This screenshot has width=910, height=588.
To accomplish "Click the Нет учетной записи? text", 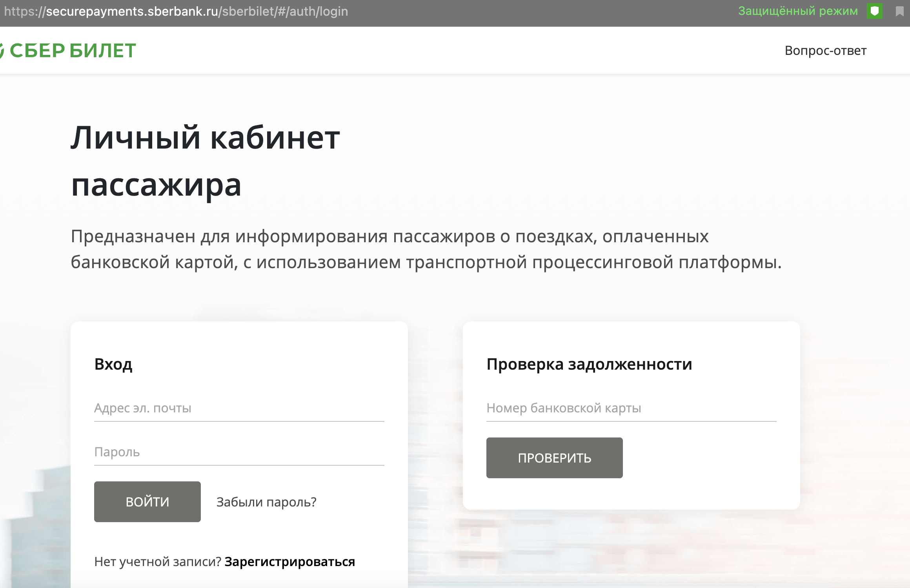I will pyautogui.click(x=158, y=562).
